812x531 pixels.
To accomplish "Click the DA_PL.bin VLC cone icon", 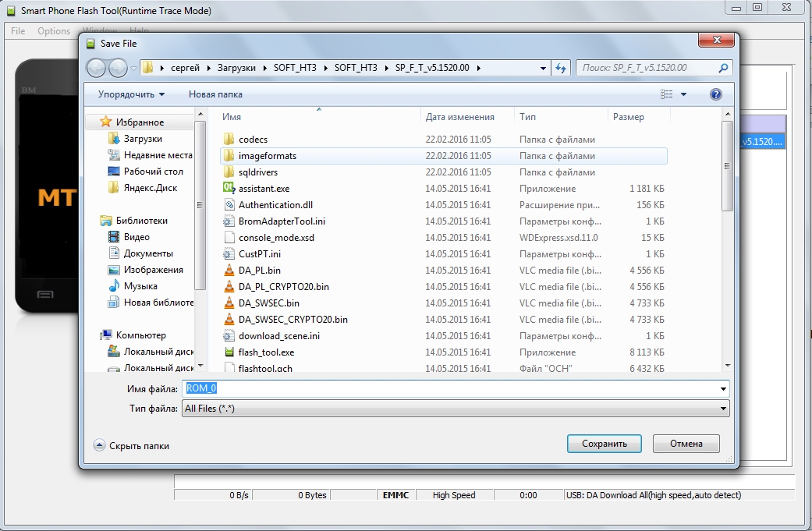I will pos(229,270).
